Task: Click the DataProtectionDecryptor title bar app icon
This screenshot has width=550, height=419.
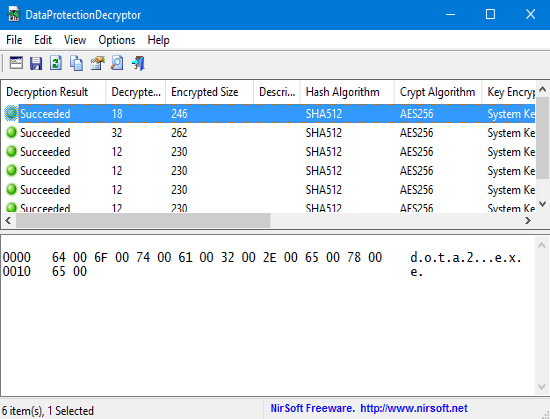Action: 14,14
